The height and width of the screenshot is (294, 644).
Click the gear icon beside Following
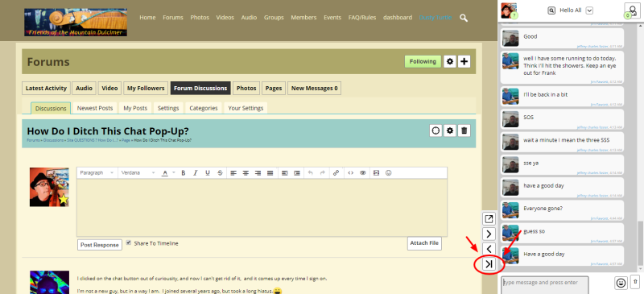tap(450, 62)
